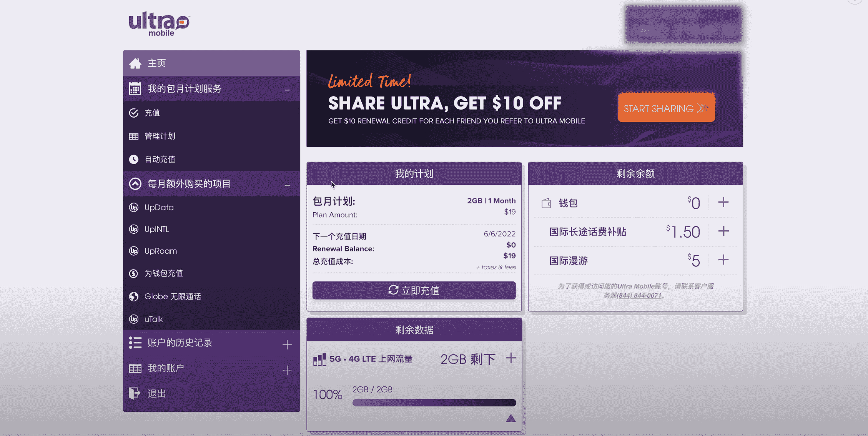
Task: Click the Up icon beside uTalk
Action: click(x=134, y=319)
